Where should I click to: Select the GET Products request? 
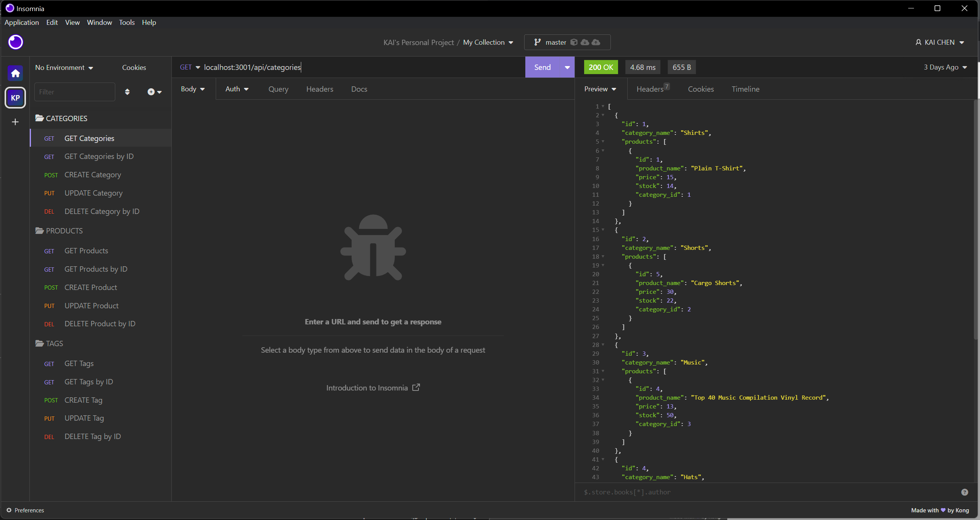click(100, 251)
